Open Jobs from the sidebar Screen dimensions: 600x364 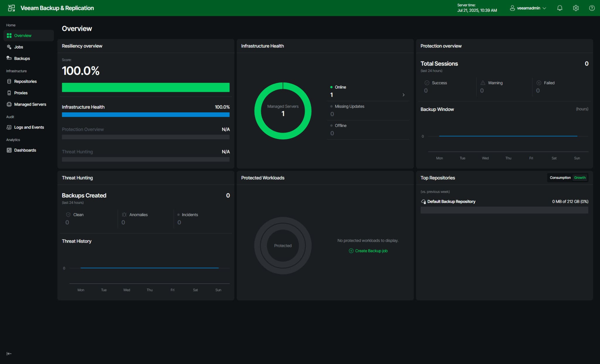(18, 47)
